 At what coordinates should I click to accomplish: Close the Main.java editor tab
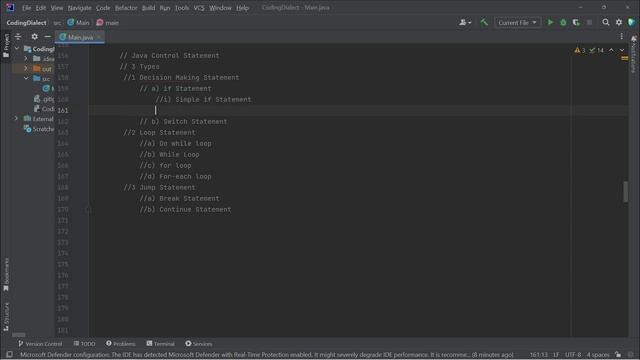[99, 37]
